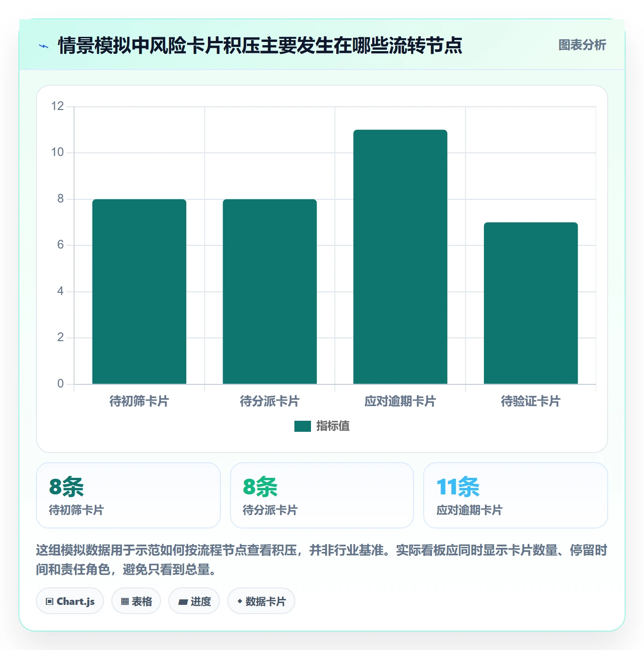The height and width of the screenshot is (650, 644).
Task: Toggle the 指标值 legend color swatch
Action: pos(302,426)
